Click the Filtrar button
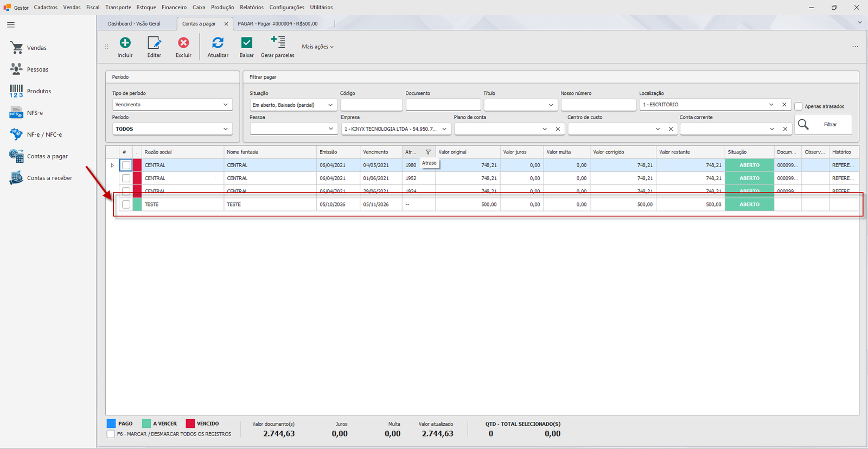Screen dimensions: 868x449 tap(823, 125)
